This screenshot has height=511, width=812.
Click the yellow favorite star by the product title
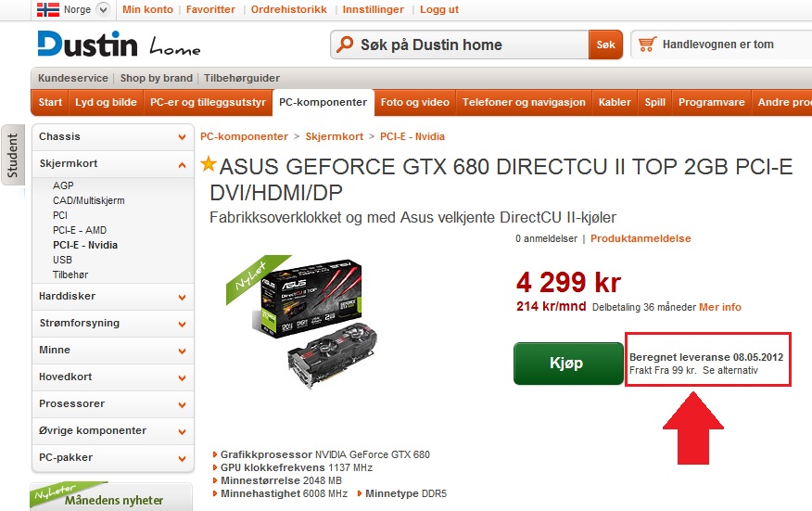click(x=209, y=164)
